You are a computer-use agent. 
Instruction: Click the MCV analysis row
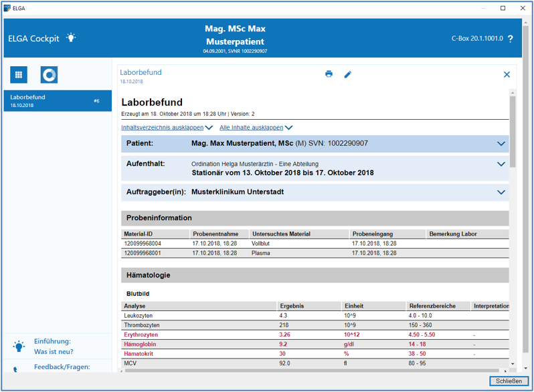point(315,363)
